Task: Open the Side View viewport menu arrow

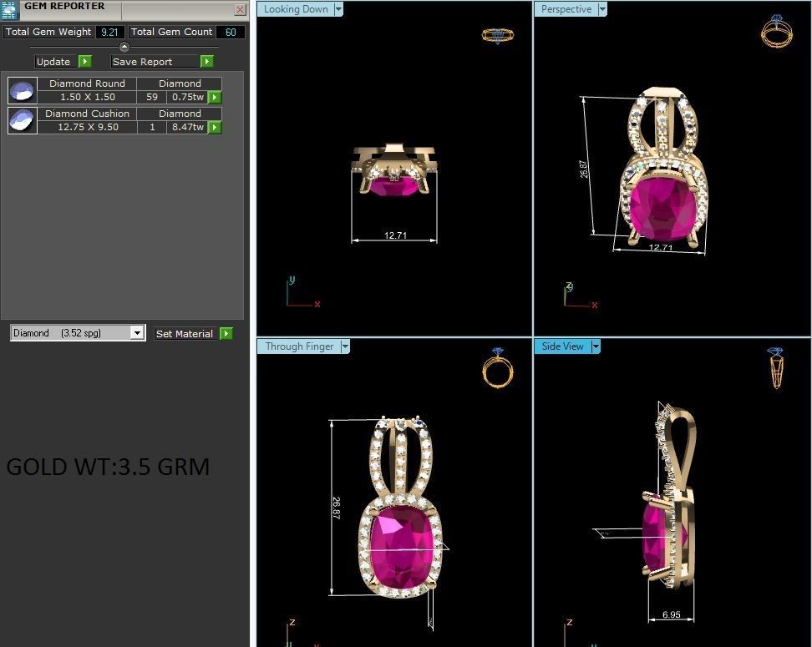Action: coord(596,346)
